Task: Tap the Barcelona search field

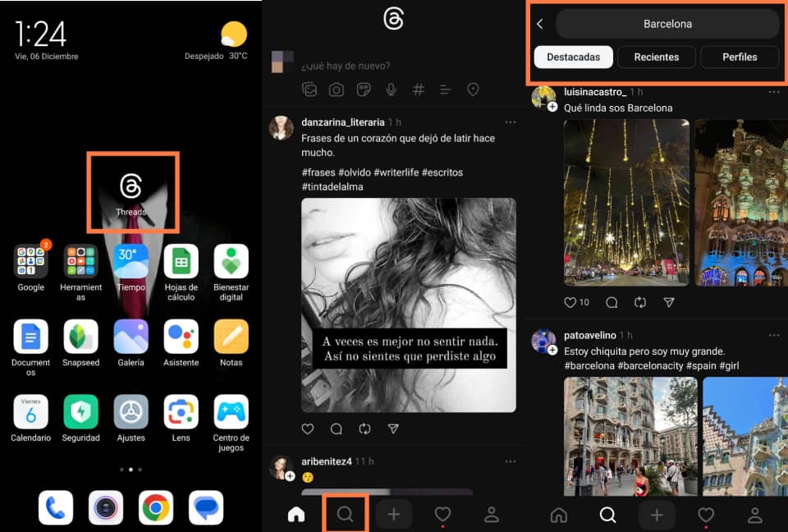Action: click(x=667, y=24)
